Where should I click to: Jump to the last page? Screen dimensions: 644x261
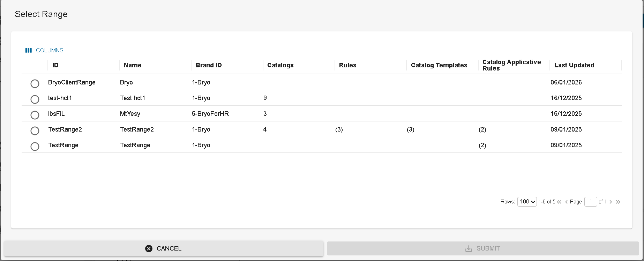[618, 202]
